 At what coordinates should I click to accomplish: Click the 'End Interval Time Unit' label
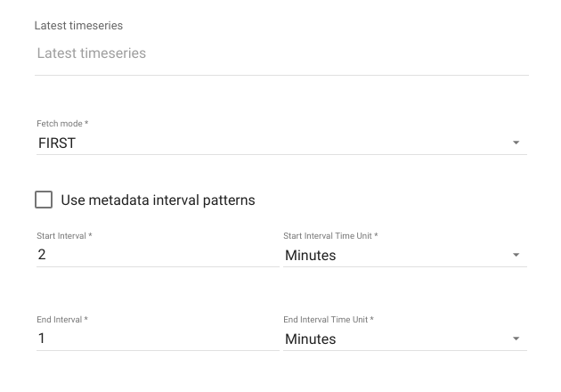point(325,320)
